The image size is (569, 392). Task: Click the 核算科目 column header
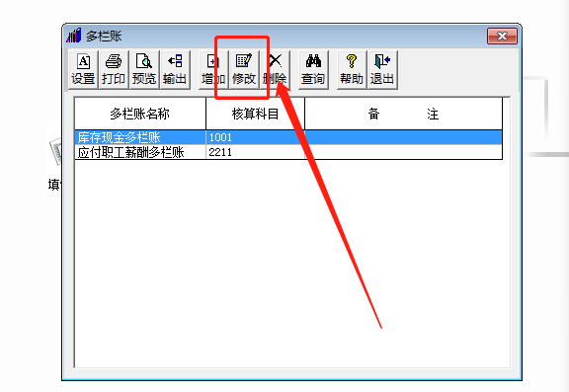255,114
